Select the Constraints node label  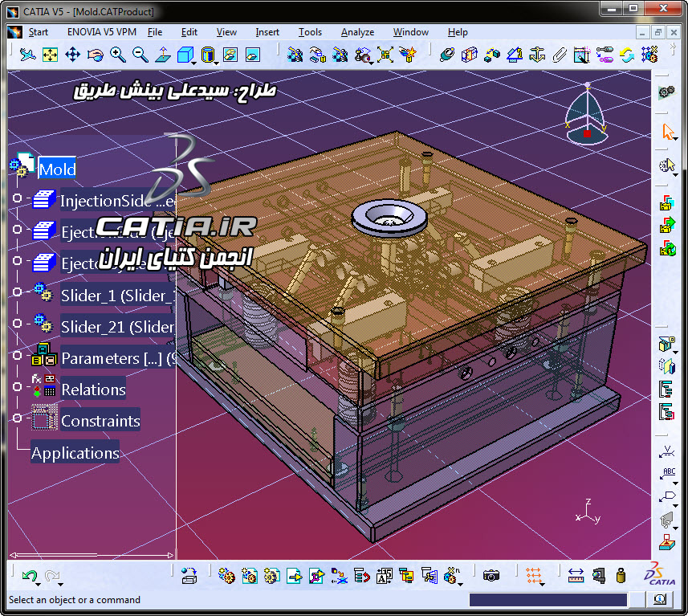100,421
